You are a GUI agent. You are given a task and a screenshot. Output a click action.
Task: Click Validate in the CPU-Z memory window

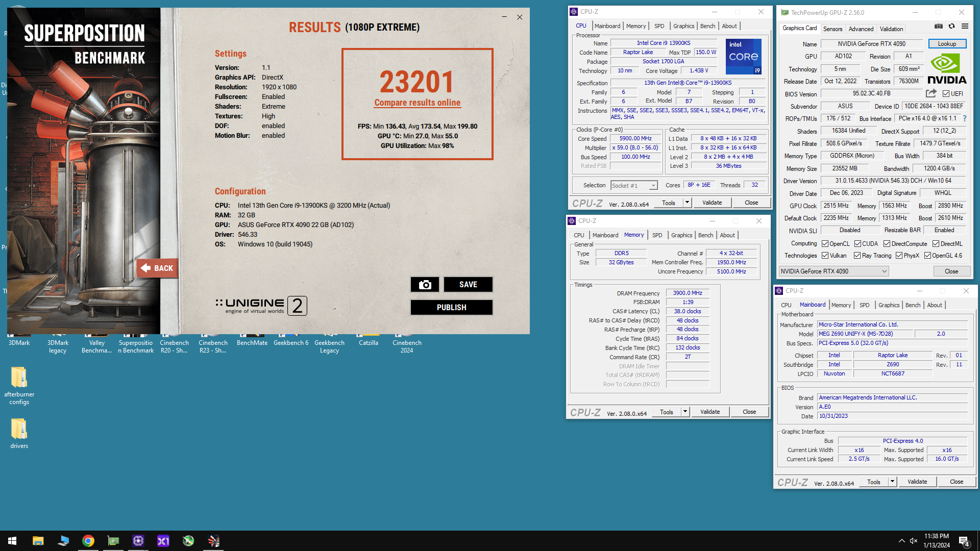click(x=710, y=412)
